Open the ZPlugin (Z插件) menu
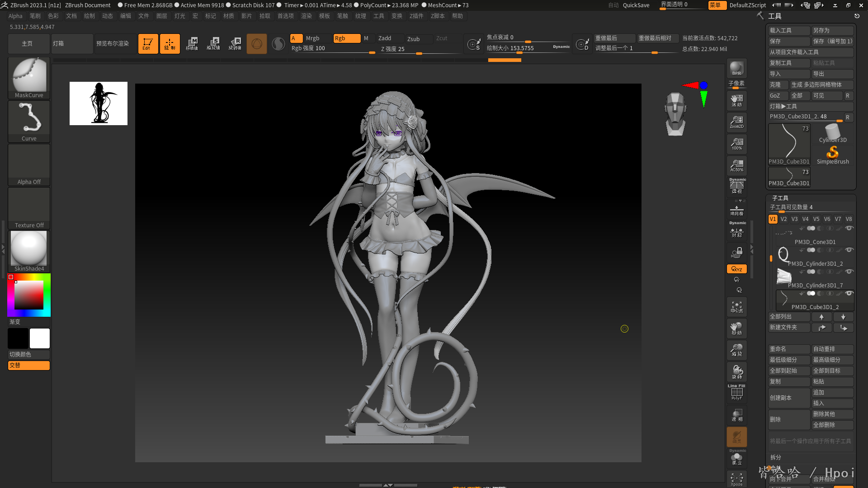 [x=416, y=16]
